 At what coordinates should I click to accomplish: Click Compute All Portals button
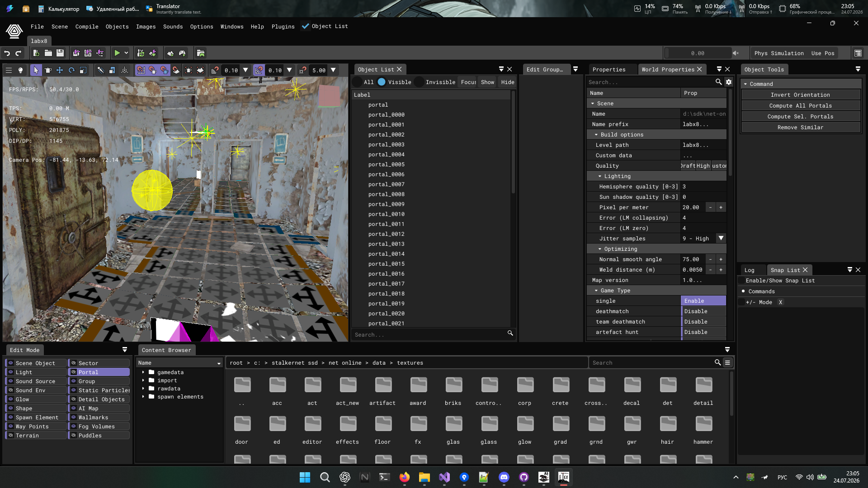click(800, 106)
